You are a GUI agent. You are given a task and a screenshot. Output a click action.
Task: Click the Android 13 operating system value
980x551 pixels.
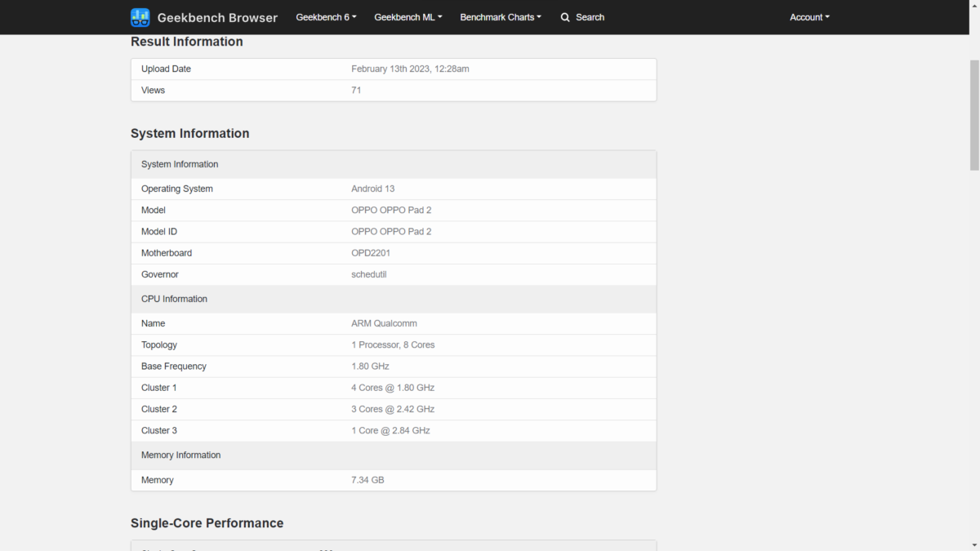tap(372, 189)
